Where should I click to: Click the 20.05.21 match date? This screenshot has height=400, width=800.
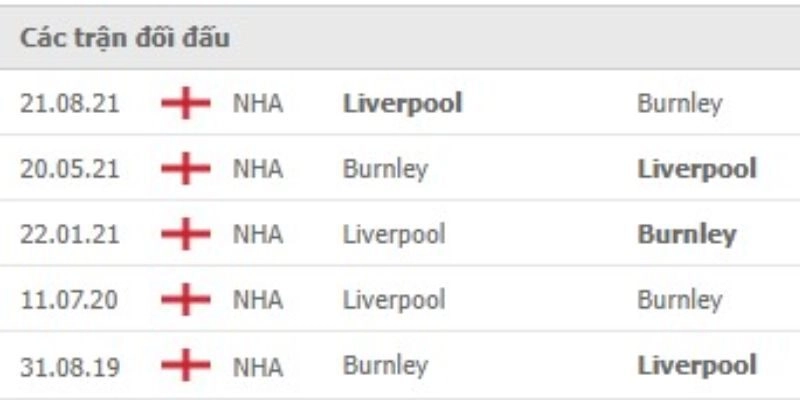coord(70,169)
